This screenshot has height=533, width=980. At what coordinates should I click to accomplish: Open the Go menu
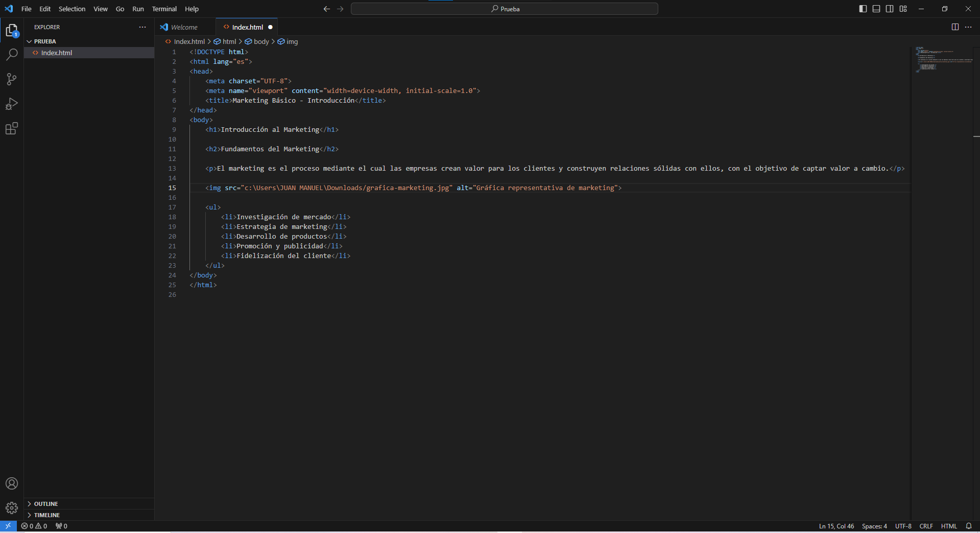[120, 9]
